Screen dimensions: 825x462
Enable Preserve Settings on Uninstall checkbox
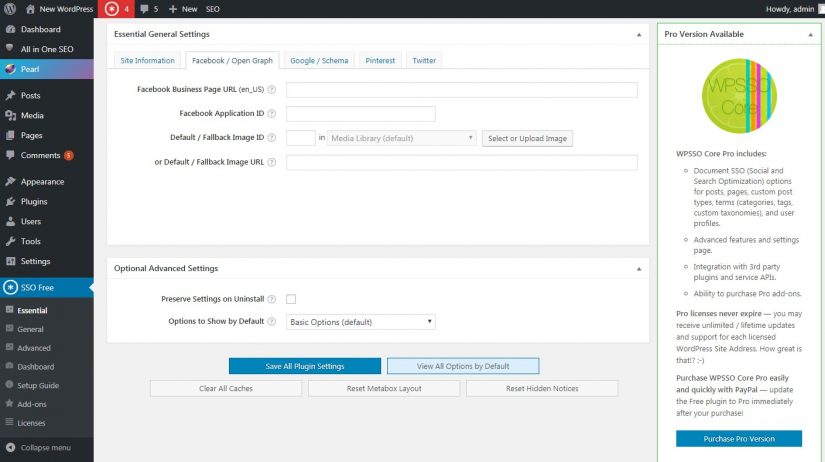click(291, 299)
